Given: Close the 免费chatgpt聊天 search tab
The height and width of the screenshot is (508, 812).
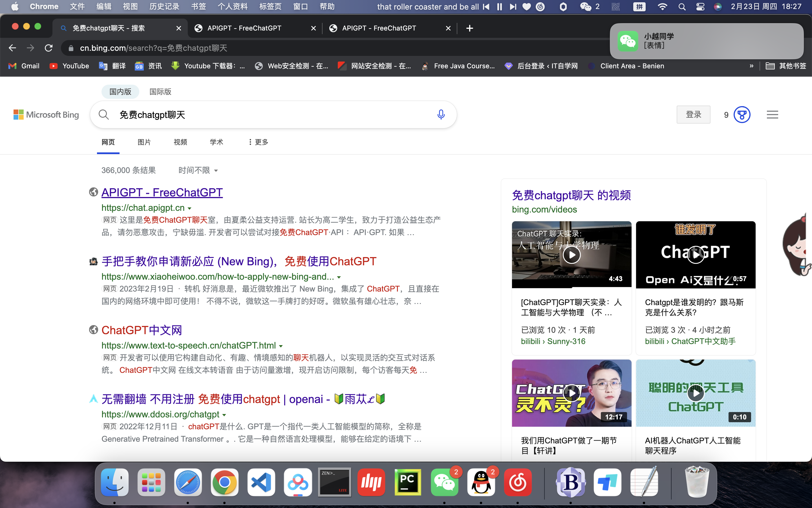Looking at the screenshot, I should (x=179, y=28).
